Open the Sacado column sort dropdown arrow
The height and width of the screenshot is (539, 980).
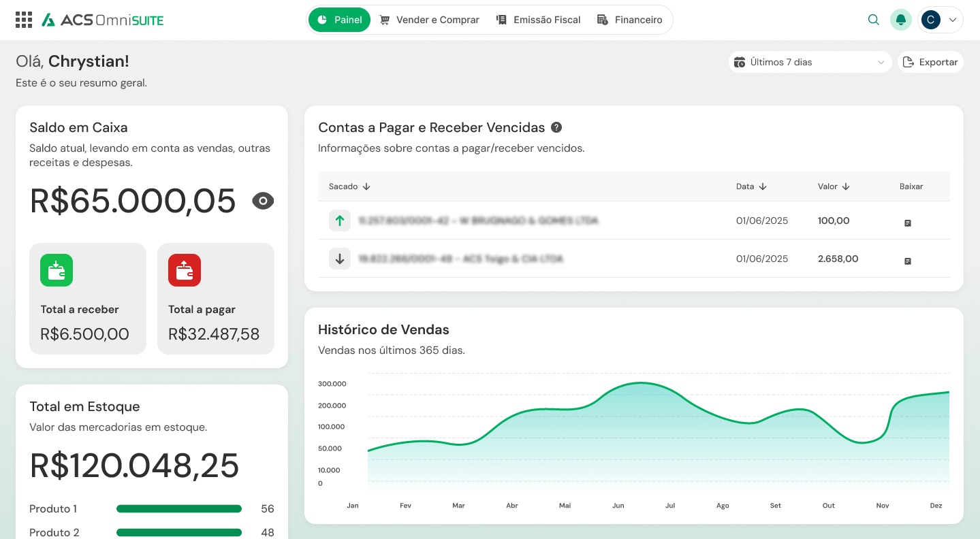coord(368,186)
